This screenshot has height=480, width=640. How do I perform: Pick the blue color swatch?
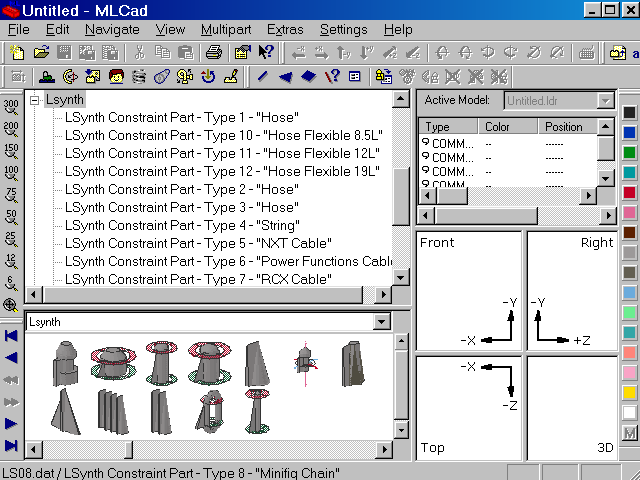(629, 132)
